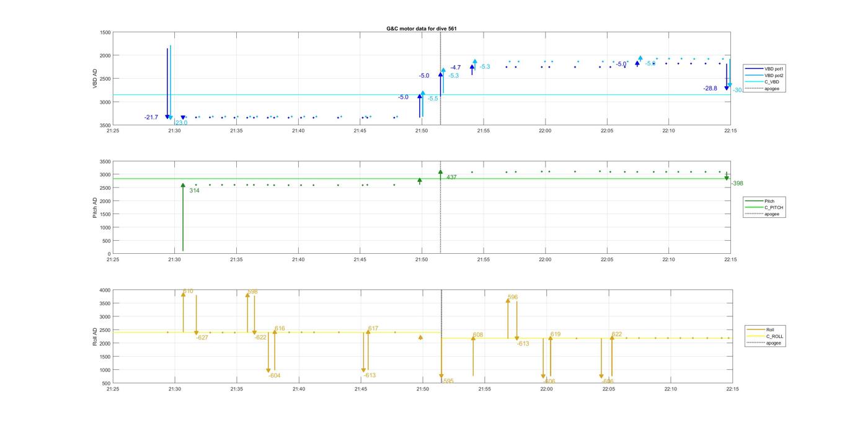Click the "-28.8" VBD data label
This screenshot has height=430, width=868.
tap(710, 89)
